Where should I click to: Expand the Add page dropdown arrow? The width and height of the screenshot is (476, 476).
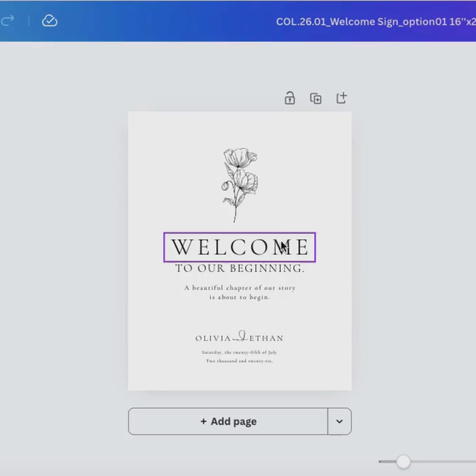[340, 421]
